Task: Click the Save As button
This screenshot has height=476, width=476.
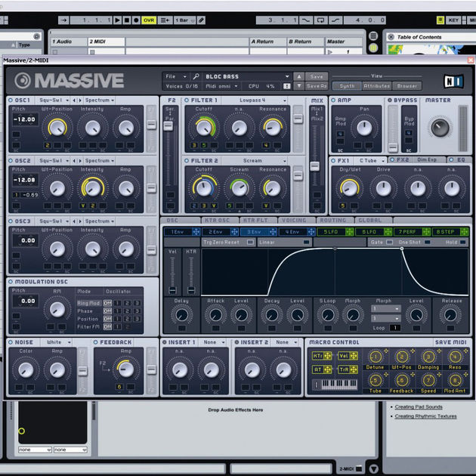Action: pyautogui.click(x=317, y=86)
